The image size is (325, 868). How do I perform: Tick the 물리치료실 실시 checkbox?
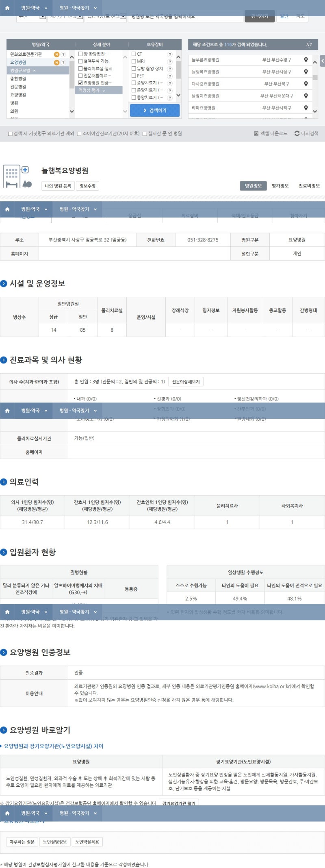(80, 69)
